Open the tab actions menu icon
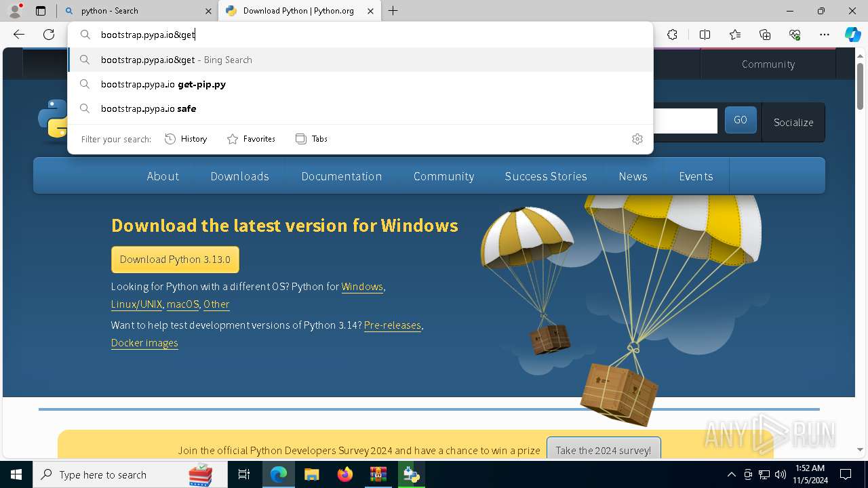Image resolution: width=868 pixels, height=488 pixels. coord(41,11)
